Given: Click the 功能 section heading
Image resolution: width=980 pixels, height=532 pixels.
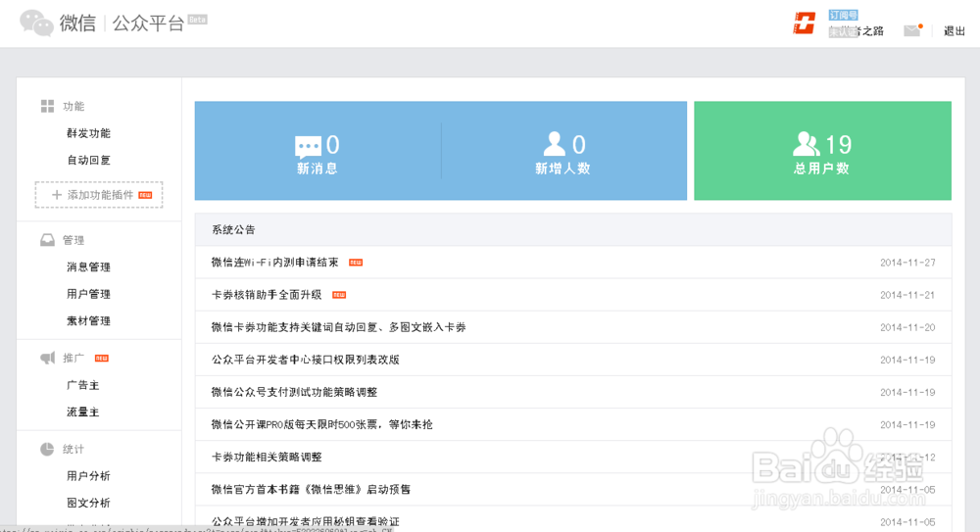Looking at the screenshot, I should pyautogui.click(x=73, y=106).
